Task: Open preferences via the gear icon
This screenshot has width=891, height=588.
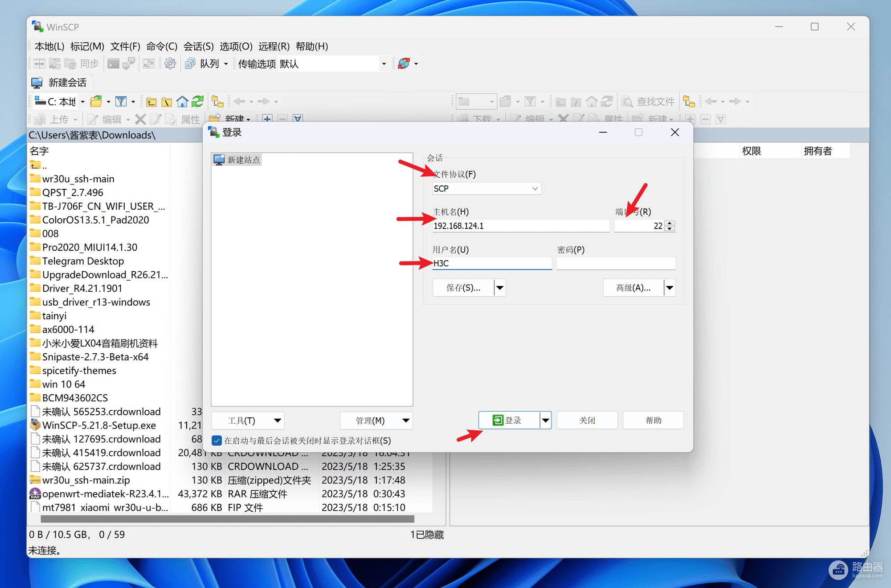Action: coord(170,64)
